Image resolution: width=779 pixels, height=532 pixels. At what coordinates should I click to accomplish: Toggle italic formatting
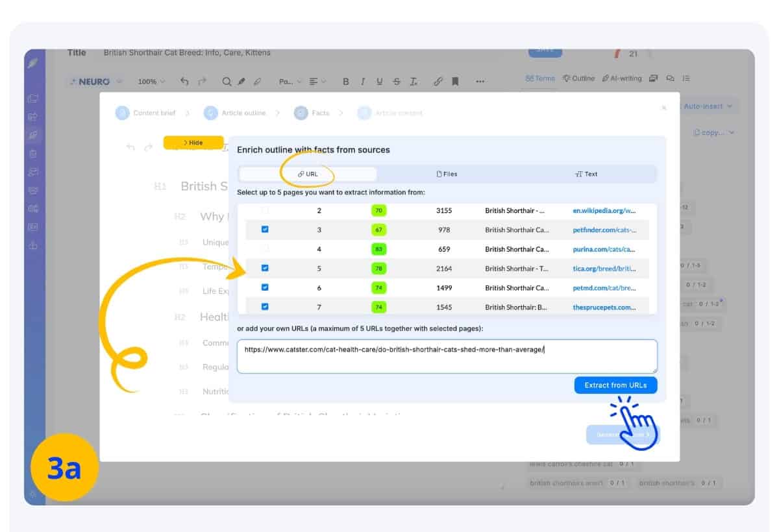click(x=362, y=82)
